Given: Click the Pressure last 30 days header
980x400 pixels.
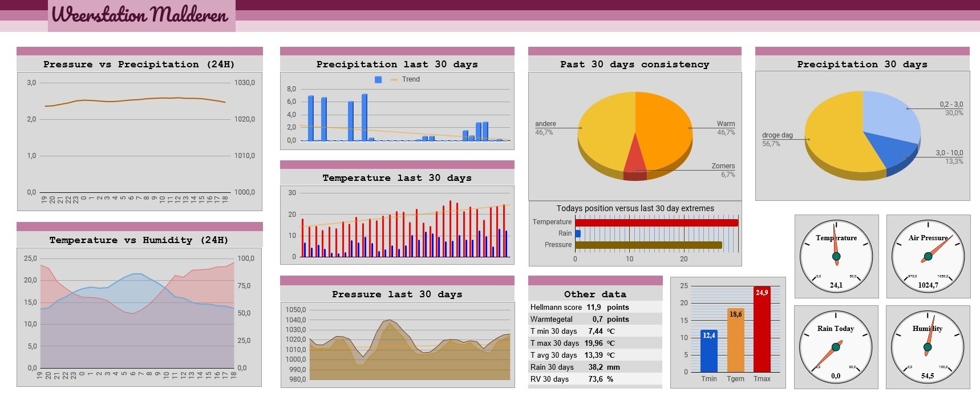Looking at the screenshot, I should coord(397,294).
